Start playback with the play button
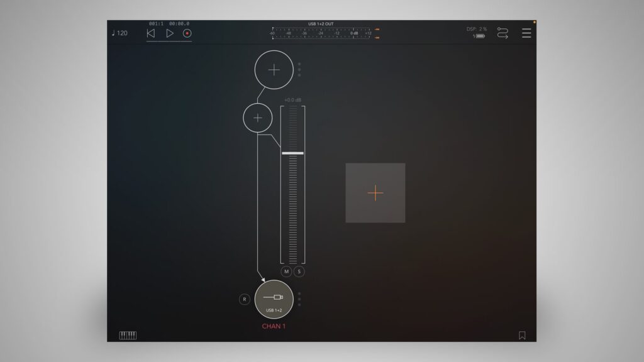Image resolution: width=644 pixels, height=362 pixels. tap(169, 33)
